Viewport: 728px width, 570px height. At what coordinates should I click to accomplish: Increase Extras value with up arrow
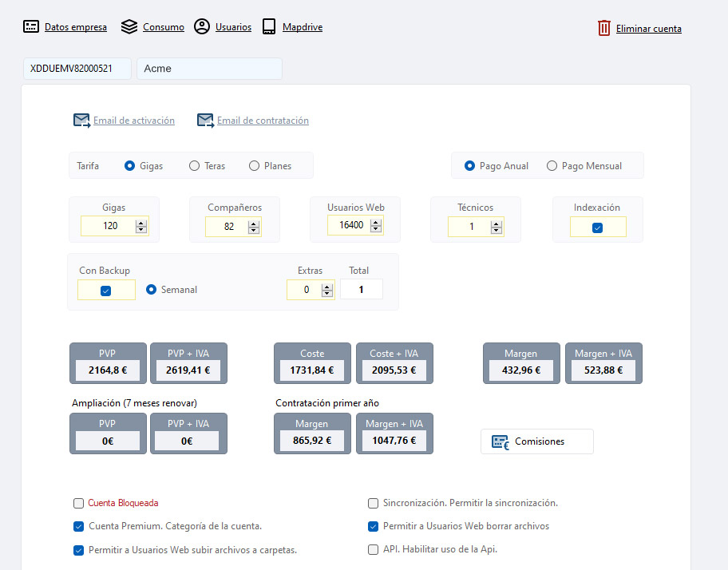(x=327, y=287)
